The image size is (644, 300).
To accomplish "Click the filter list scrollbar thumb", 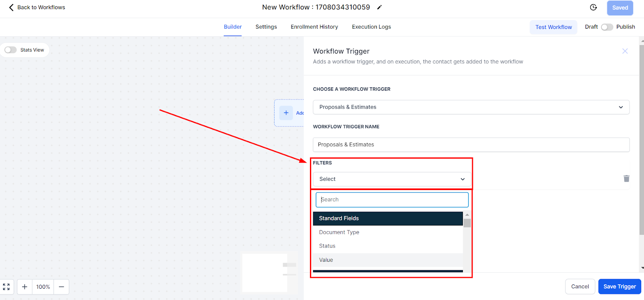I will (467, 223).
